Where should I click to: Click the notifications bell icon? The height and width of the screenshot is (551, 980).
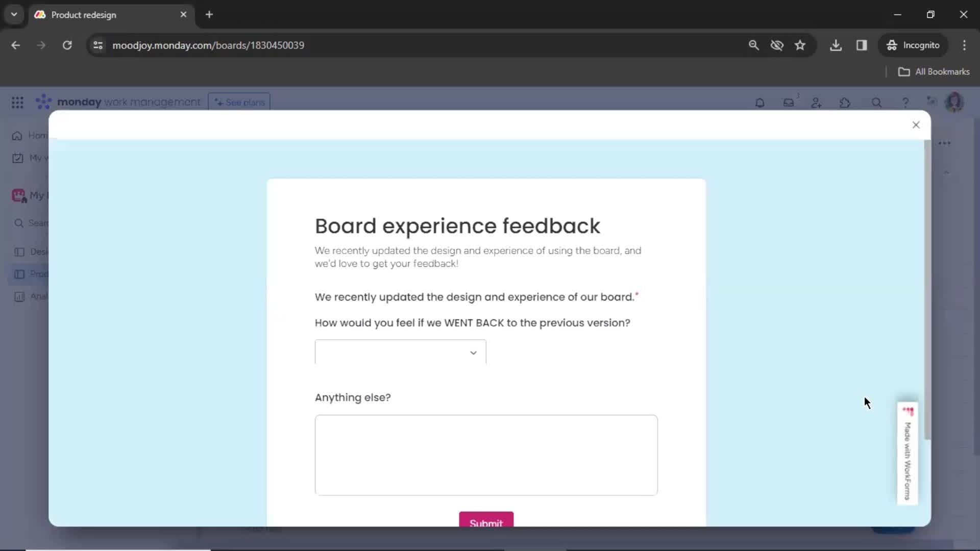click(760, 102)
